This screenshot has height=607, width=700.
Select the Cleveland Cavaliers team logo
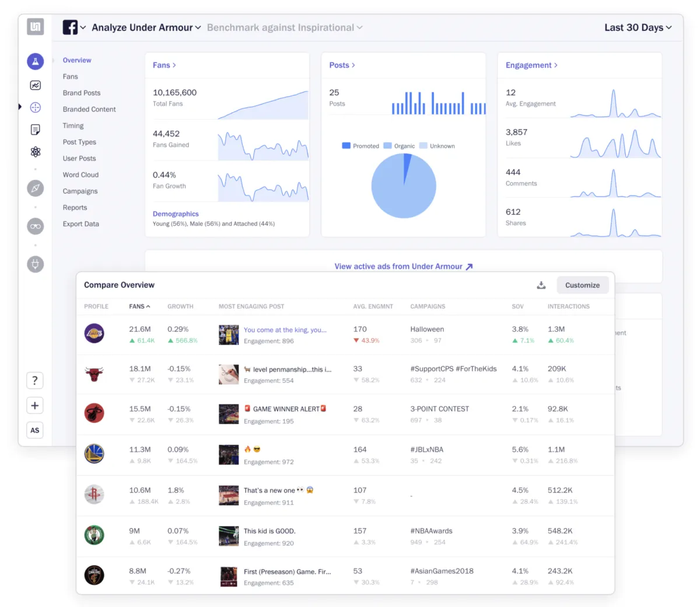pos(94,575)
